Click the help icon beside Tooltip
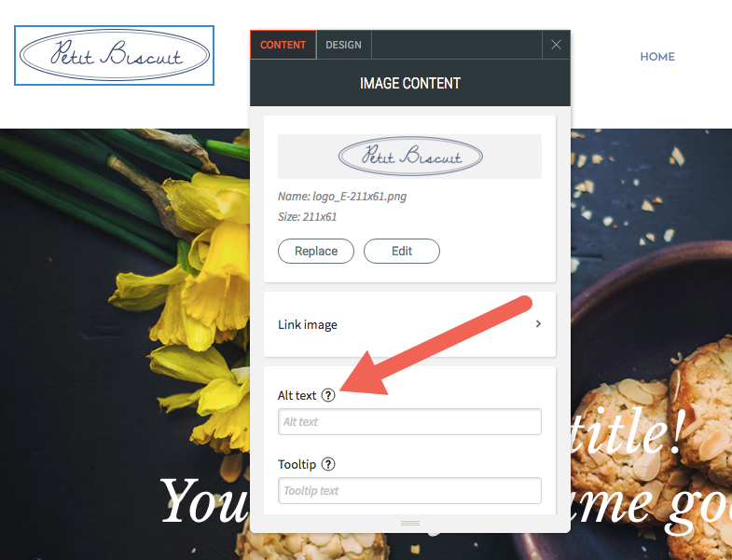Screen dimensions: 732x560 (x=328, y=464)
